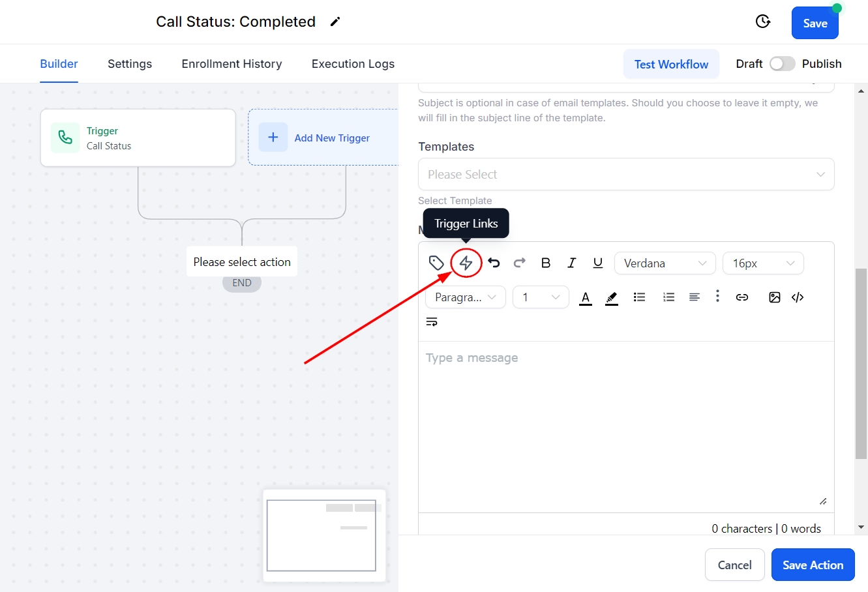868x592 pixels.
Task: Open the Verdana font family dropdown
Action: 665,263
